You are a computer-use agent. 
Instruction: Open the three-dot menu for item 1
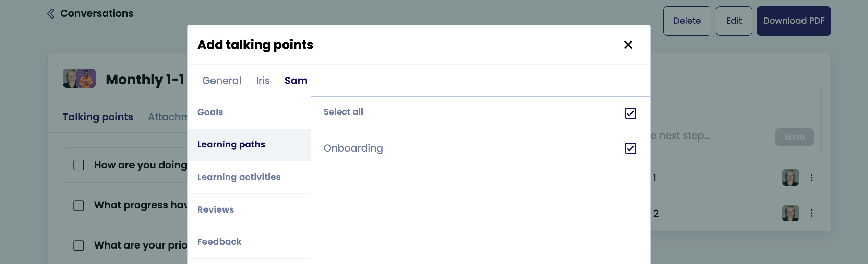(x=811, y=178)
